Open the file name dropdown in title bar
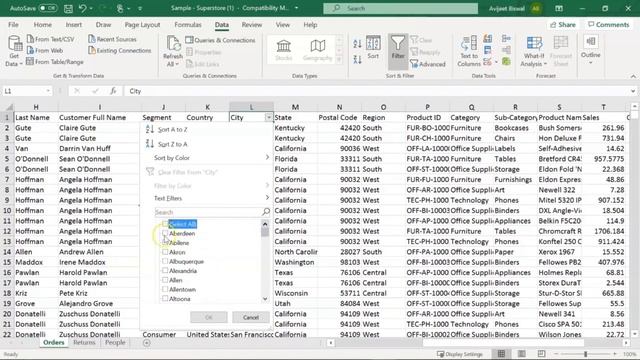This screenshot has height=360, width=640. pyautogui.click(x=296, y=8)
